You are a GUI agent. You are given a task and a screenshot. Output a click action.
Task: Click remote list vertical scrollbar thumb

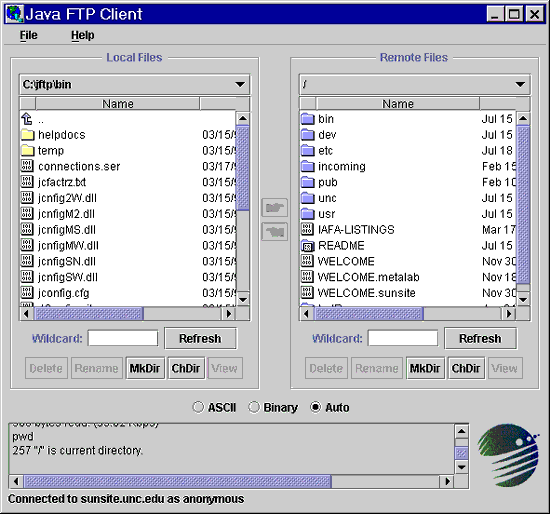(x=523, y=205)
